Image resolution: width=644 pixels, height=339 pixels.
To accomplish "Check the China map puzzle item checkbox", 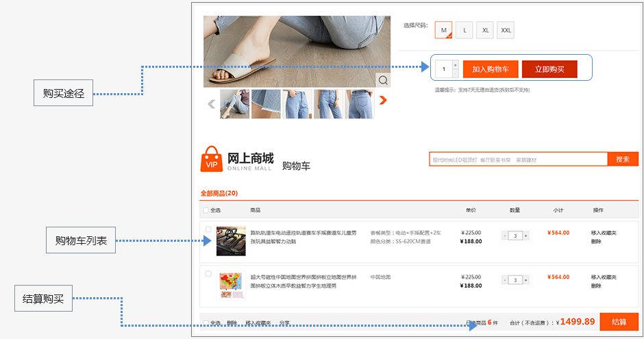I will (208, 273).
